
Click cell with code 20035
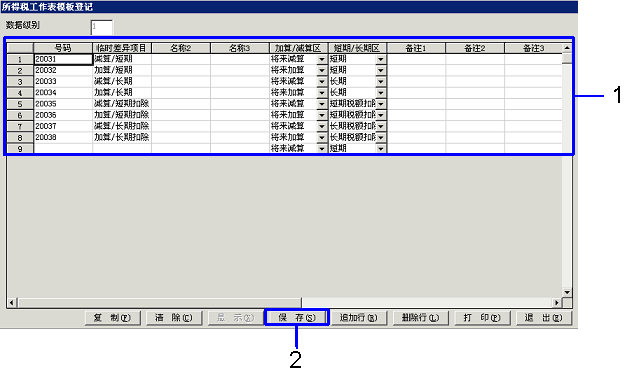(63, 104)
